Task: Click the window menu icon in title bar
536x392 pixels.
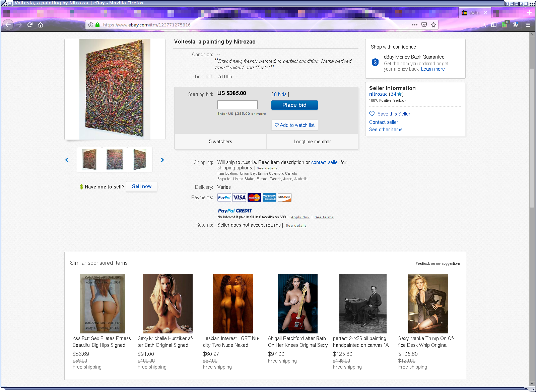Action: pyautogui.click(x=10, y=3)
